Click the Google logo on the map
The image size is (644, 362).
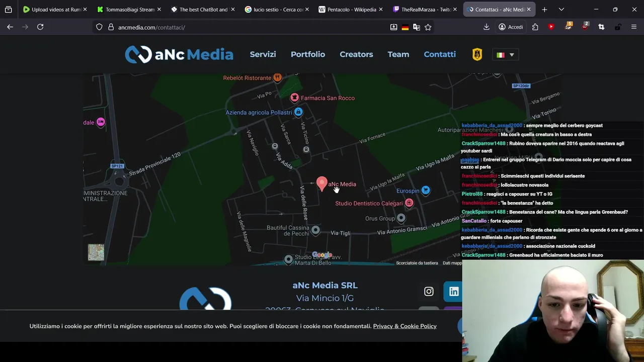click(x=322, y=254)
